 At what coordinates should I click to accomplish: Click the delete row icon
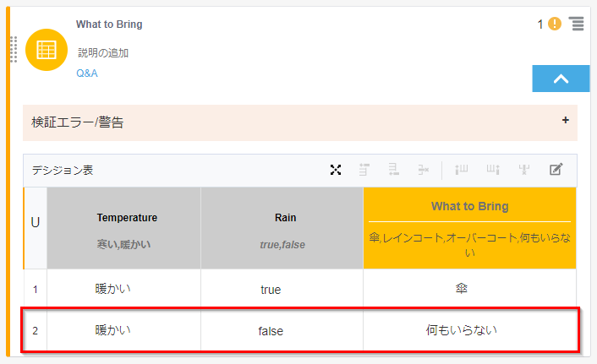[x=423, y=170]
